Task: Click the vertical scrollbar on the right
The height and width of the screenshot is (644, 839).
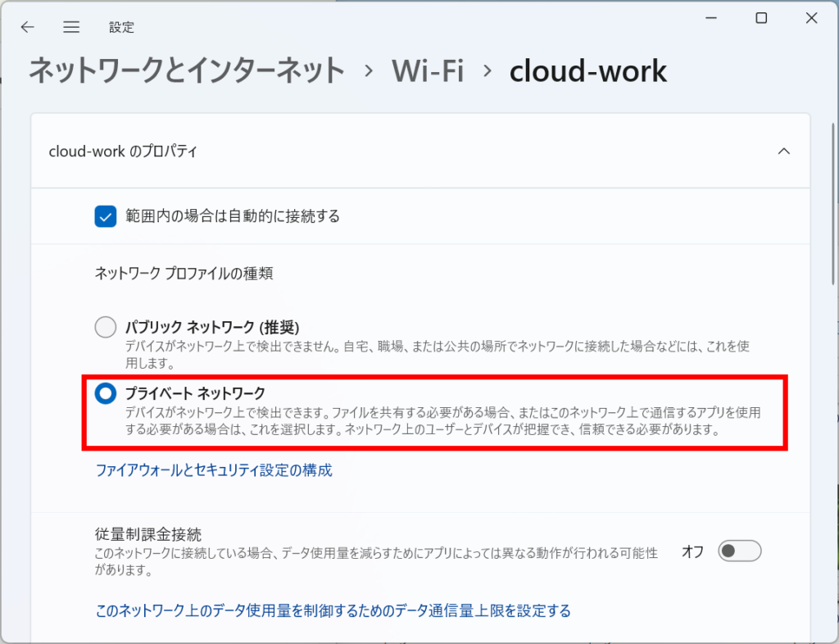Action: pos(832,246)
